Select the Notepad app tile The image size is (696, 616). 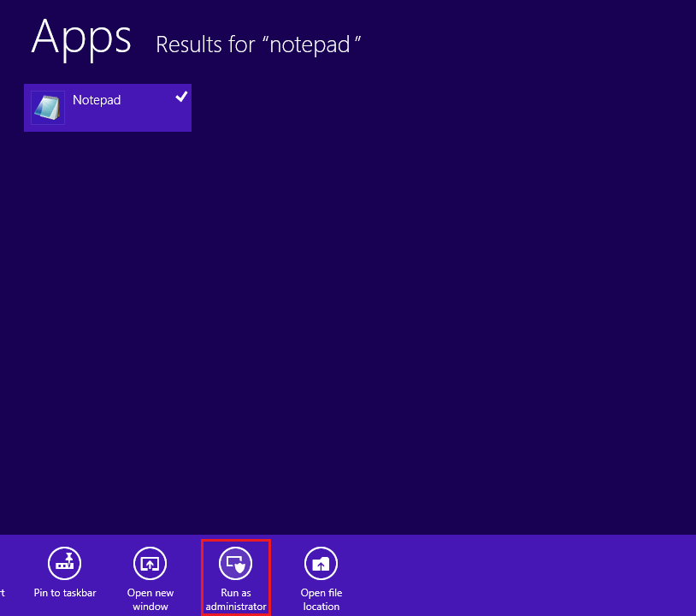coord(108,108)
